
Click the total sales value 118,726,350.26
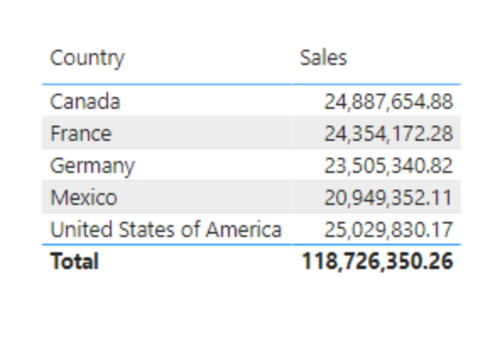coord(377,261)
